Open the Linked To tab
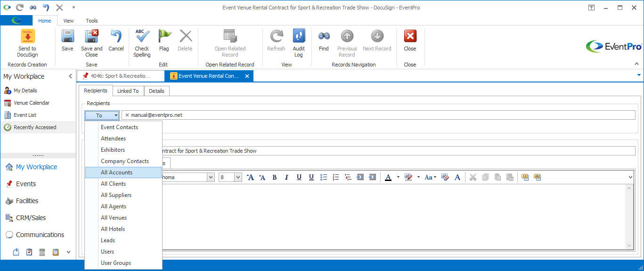The height and width of the screenshot is (271, 644). click(128, 91)
